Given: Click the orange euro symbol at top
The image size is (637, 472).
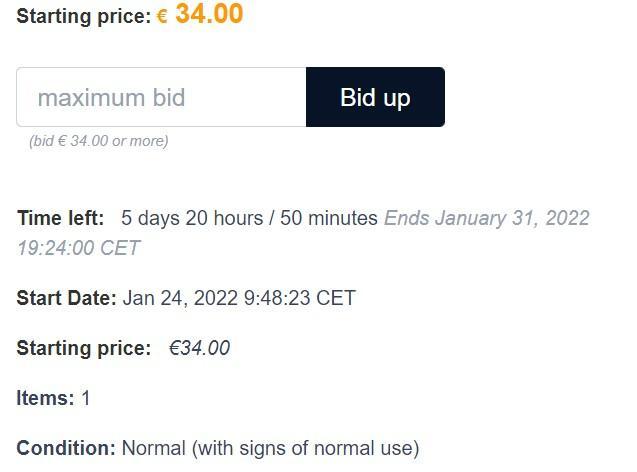Looking at the screenshot, I should click(x=162, y=17).
